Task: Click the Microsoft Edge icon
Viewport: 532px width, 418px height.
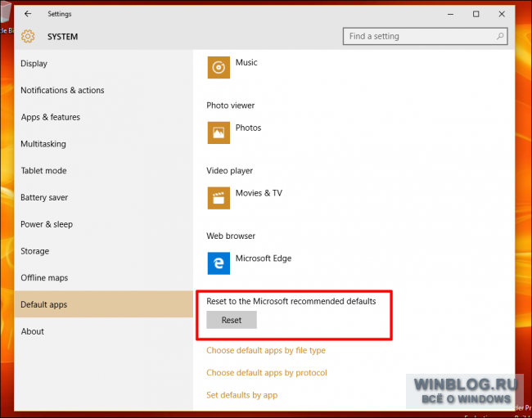Action: point(219,263)
